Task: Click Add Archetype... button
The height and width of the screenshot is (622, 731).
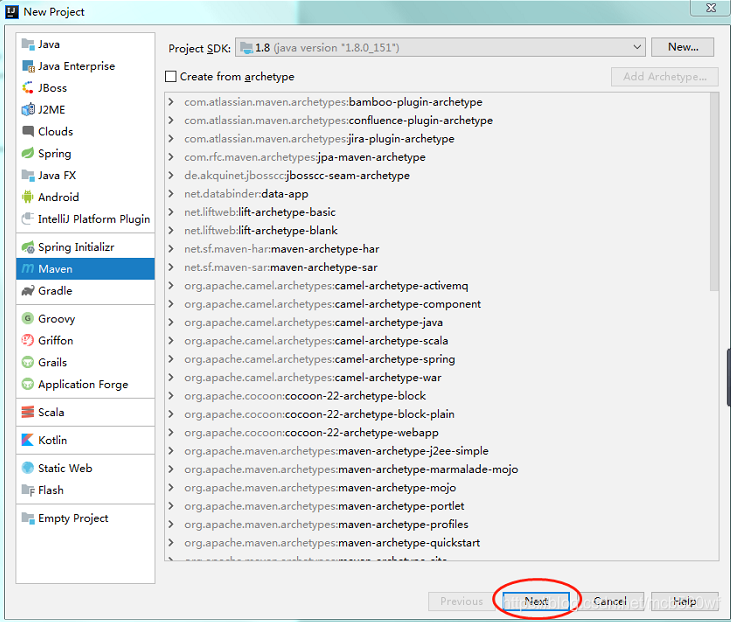Action: (x=665, y=76)
